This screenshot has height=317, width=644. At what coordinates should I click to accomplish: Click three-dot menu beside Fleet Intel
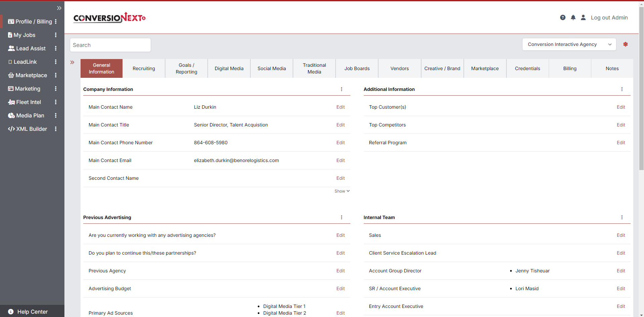tap(56, 102)
